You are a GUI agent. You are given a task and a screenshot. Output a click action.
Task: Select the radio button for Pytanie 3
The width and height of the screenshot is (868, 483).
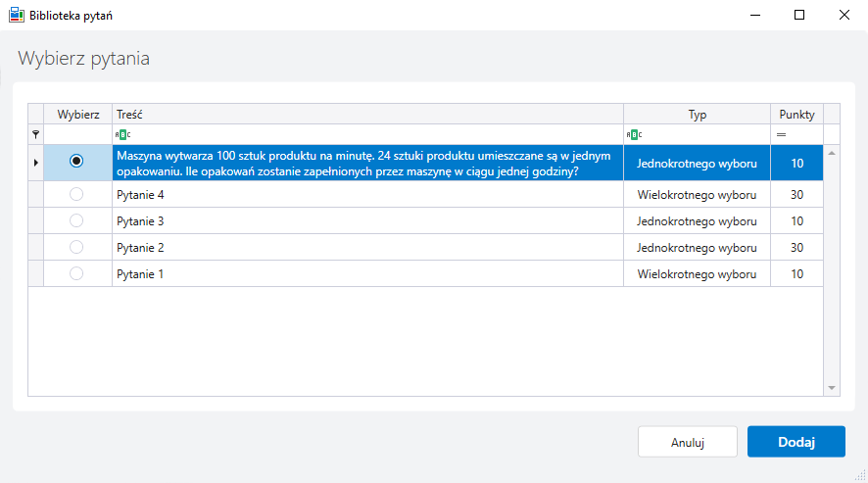[x=76, y=220]
